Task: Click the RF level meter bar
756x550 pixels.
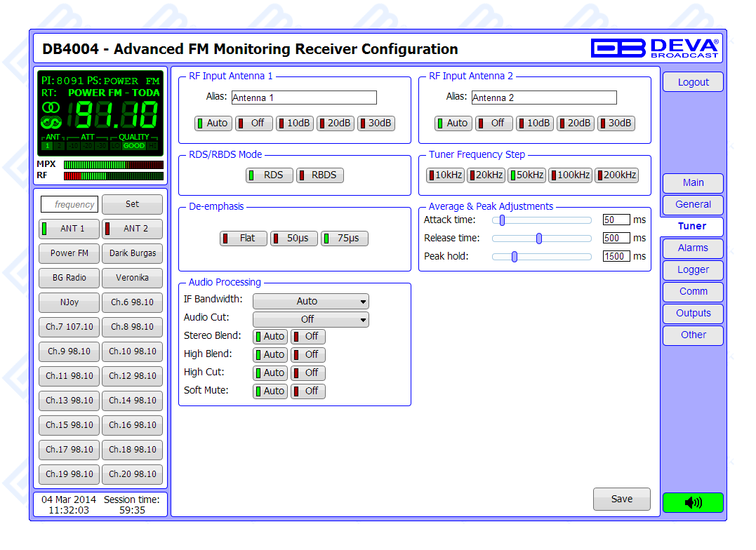Action: pyautogui.click(x=113, y=175)
